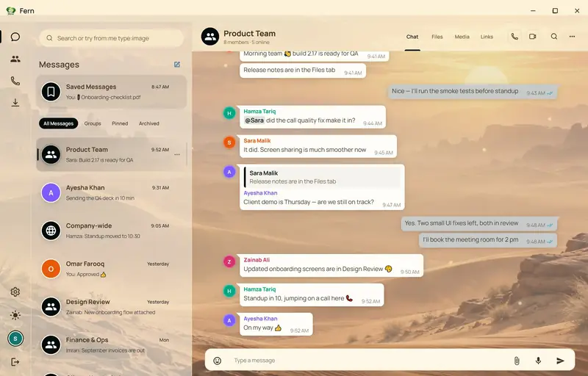Open the emoji picker
This screenshot has height=376, width=588.
217,361
